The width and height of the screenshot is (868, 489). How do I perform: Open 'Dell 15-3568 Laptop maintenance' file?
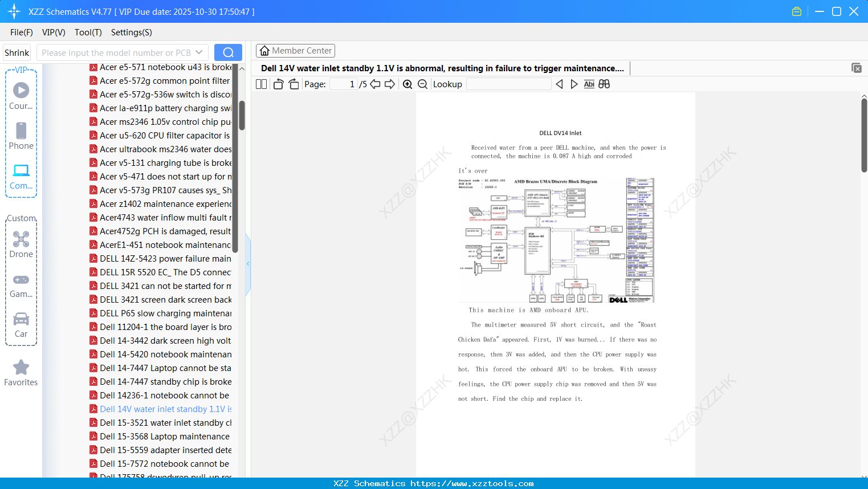pos(161,437)
